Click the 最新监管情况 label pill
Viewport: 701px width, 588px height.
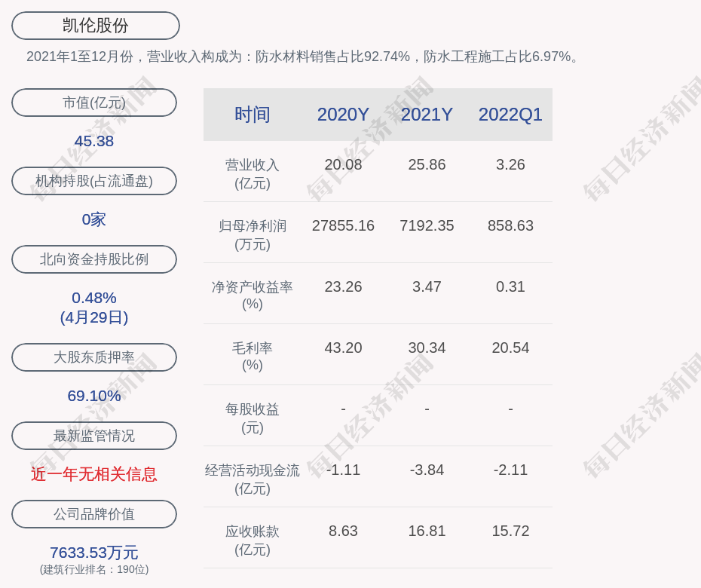pos(94,436)
